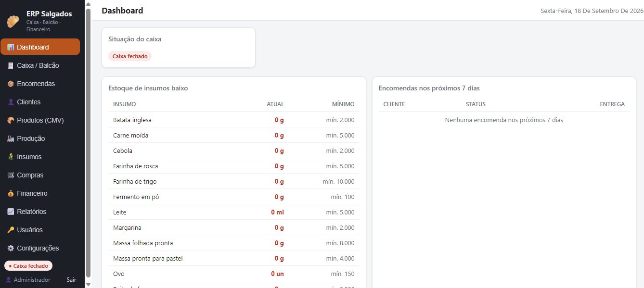This screenshot has height=288, width=644.
Task: Go to the Encomendas section
Action: point(40,84)
